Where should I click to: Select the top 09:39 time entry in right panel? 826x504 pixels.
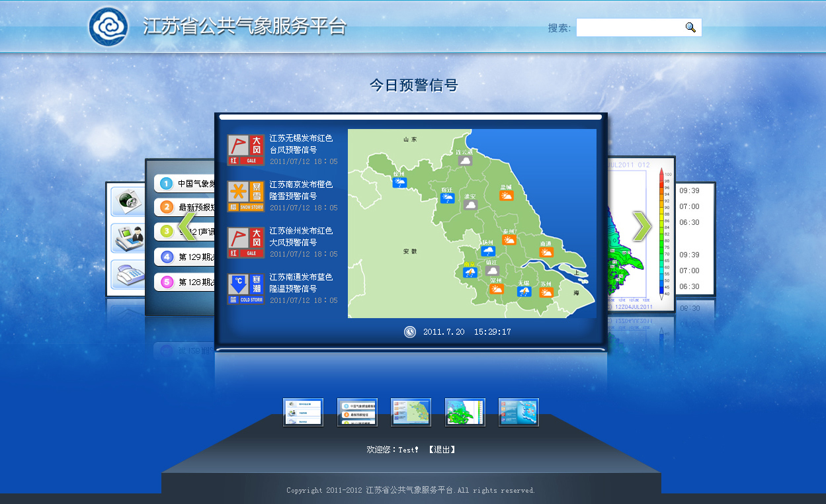pyautogui.click(x=689, y=190)
